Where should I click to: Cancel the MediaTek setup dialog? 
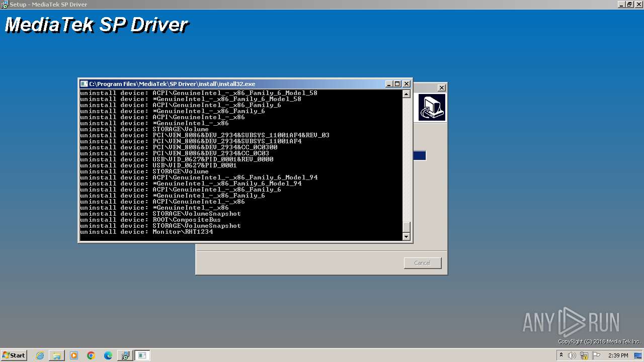point(423,263)
